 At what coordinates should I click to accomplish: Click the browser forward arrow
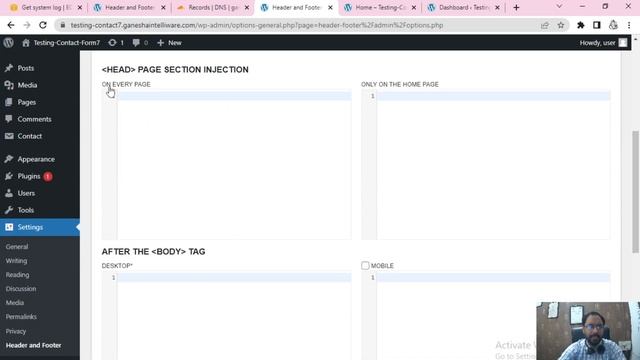tap(27, 25)
